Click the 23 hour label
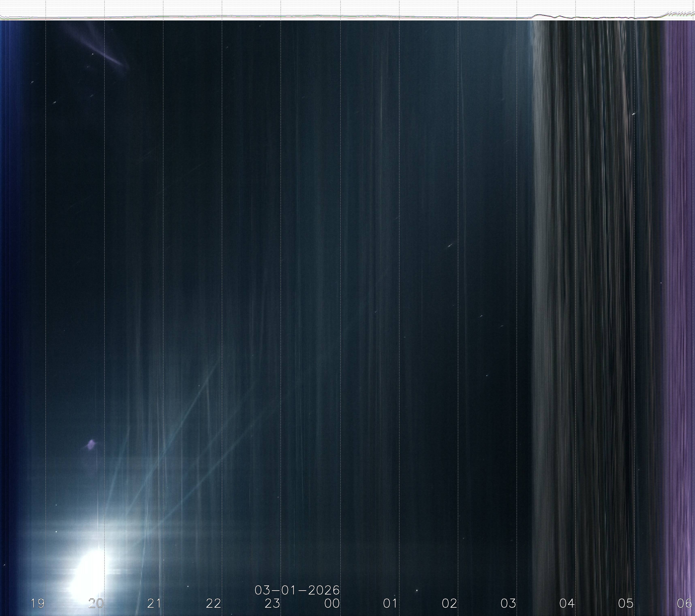This screenshot has width=695, height=616. coord(272,603)
